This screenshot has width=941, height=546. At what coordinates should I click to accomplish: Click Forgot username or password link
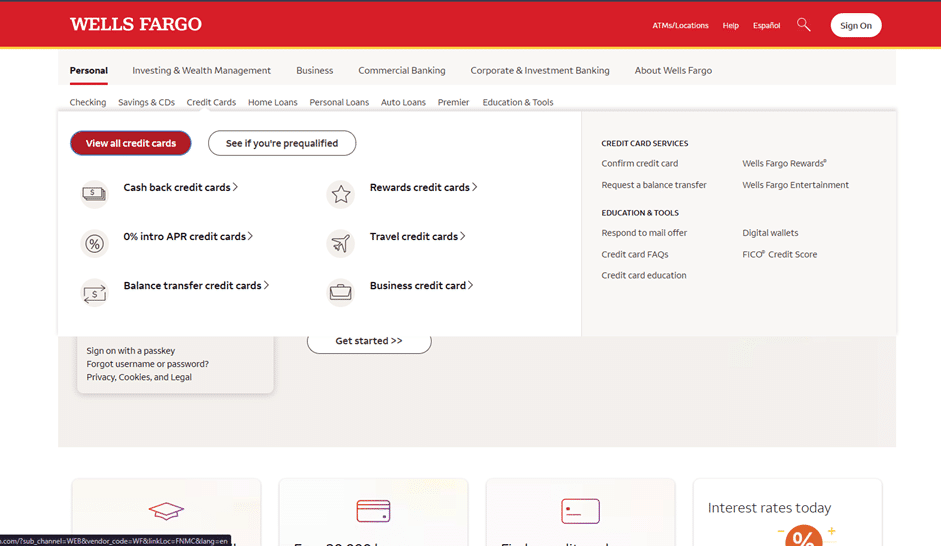148,364
